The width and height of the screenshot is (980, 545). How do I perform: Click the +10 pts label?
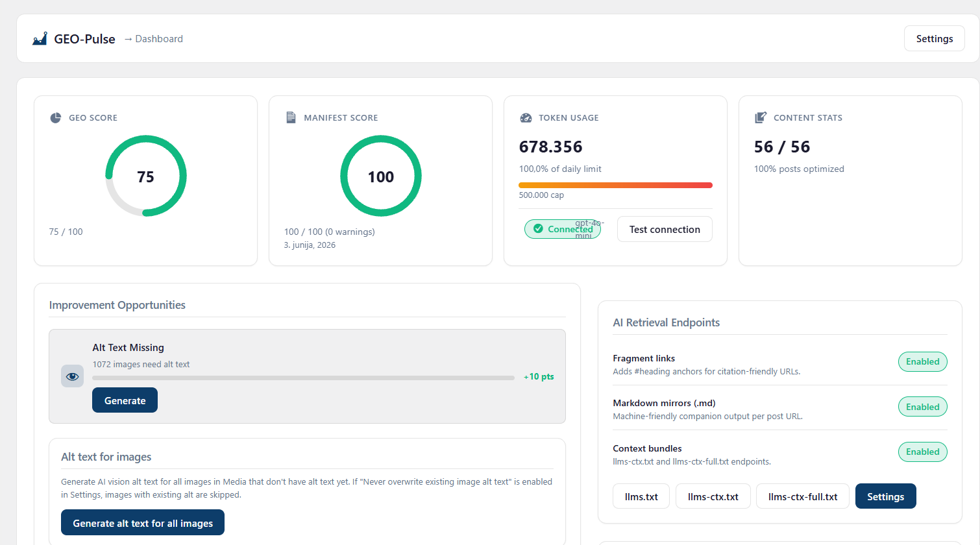coord(539,376)
